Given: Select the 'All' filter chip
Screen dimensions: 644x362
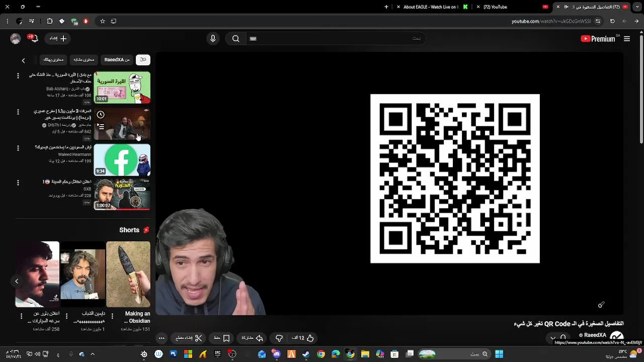Looking at the screenshot, I should pyautogui.click(x=143, y=59).
